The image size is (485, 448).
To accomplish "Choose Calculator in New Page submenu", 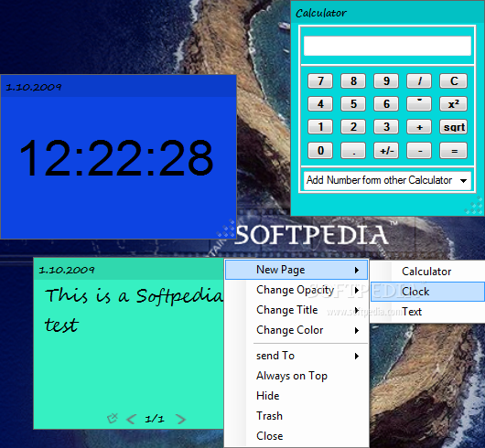I will tap(427, 272).
